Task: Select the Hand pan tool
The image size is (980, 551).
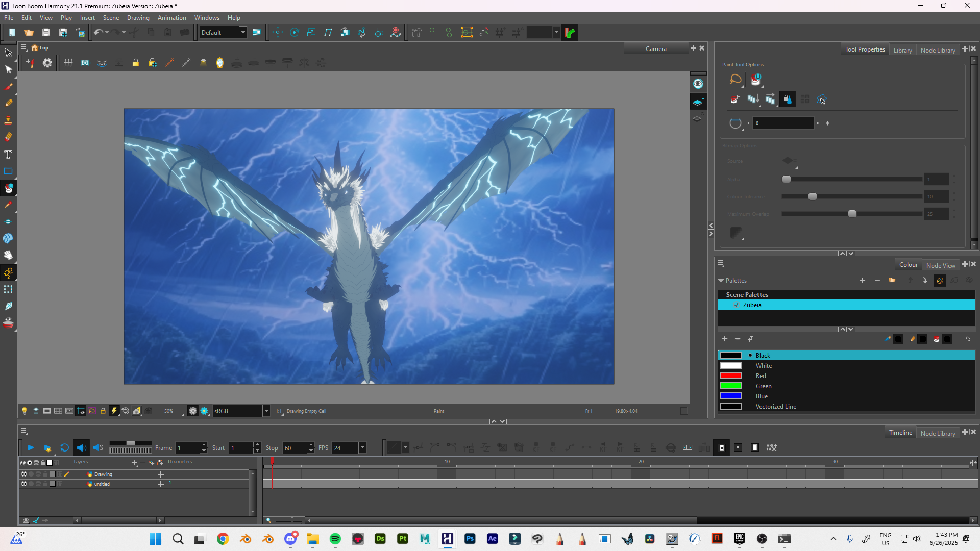Action: (8, 255)
